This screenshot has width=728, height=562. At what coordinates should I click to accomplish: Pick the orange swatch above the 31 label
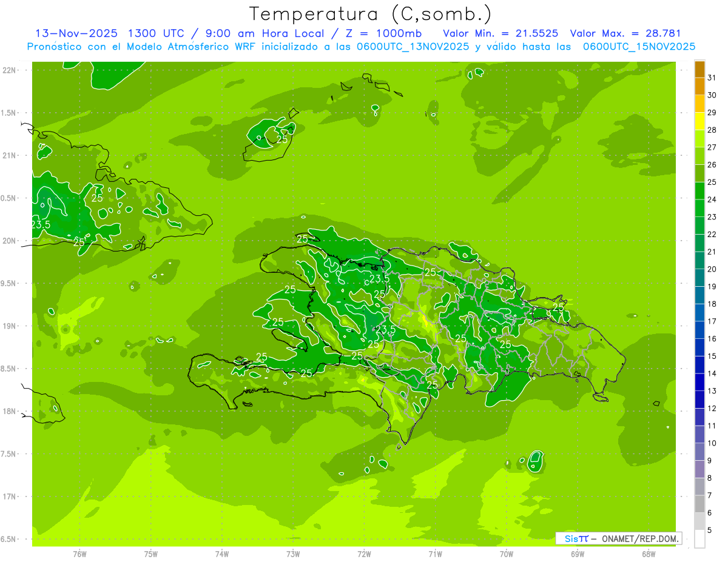[x=699, y=69]
